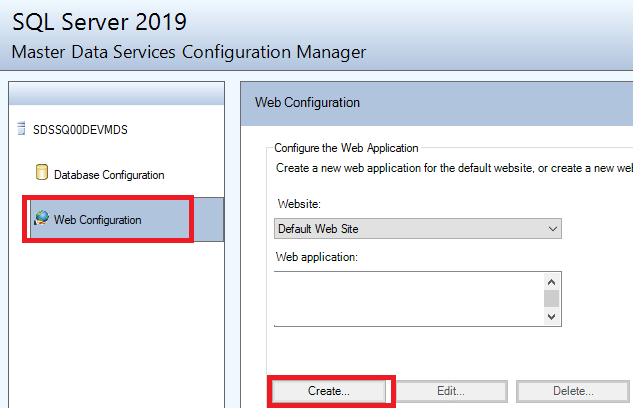The height and width of the screenshot is (408, 633).
Task: Select the SDSSQ00DEVMDS server icon
Action: [21, 129]
